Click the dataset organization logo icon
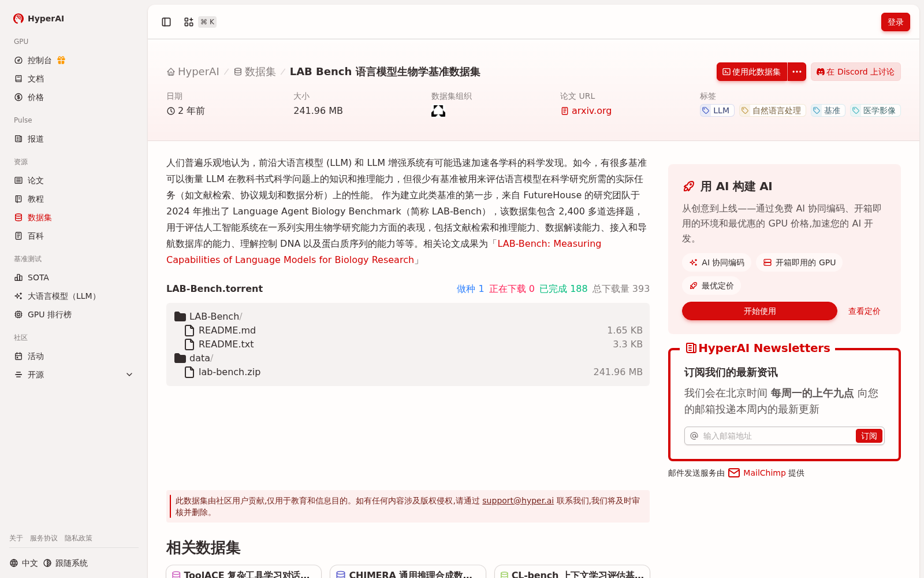The height and width of the screenshot is (578, 924). point(438,111)
